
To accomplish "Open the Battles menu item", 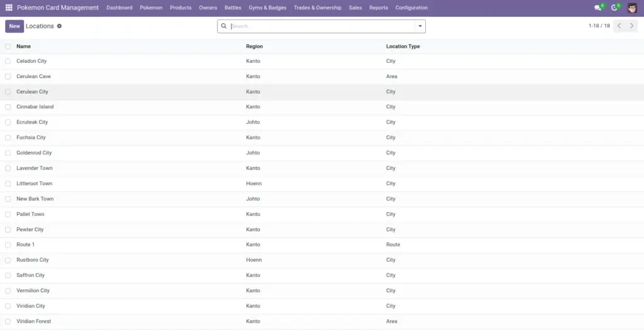I will 233,8.
